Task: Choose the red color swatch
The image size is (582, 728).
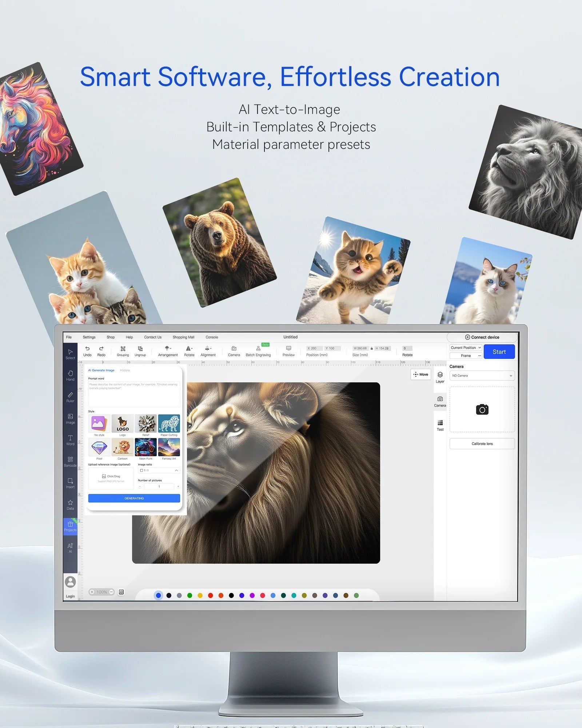Action: [210, 596]
